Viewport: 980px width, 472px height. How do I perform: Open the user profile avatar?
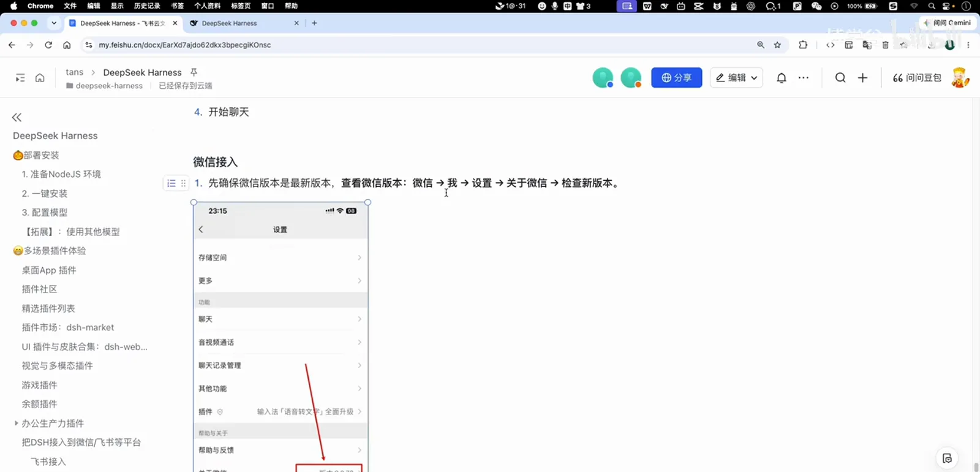coord(960,78)
